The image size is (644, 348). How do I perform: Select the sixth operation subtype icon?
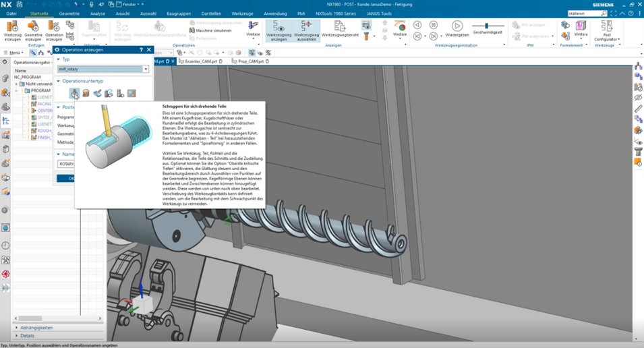click(x=131, y=94)
